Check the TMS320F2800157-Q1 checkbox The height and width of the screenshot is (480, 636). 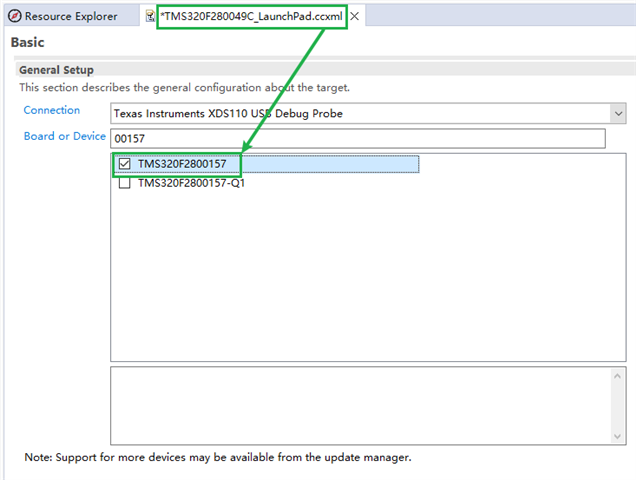point(124,183)
